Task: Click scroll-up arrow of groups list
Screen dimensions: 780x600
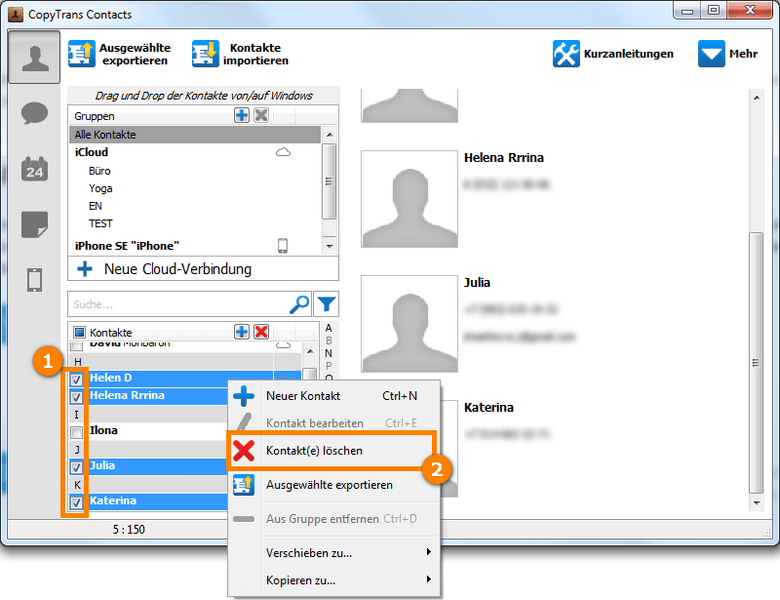Action: (x=329, y=134)
